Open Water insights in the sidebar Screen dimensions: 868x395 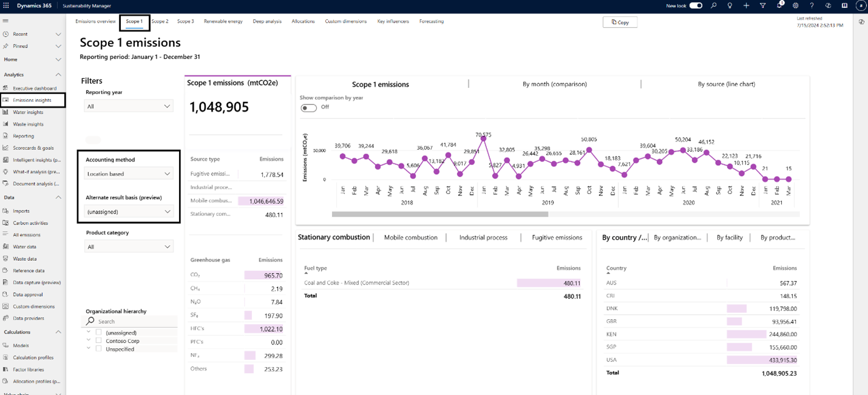point(28,112)
